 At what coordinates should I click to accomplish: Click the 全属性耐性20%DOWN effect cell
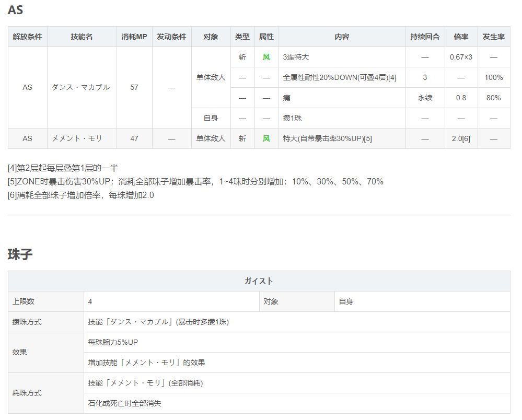[x=340, y=77]
